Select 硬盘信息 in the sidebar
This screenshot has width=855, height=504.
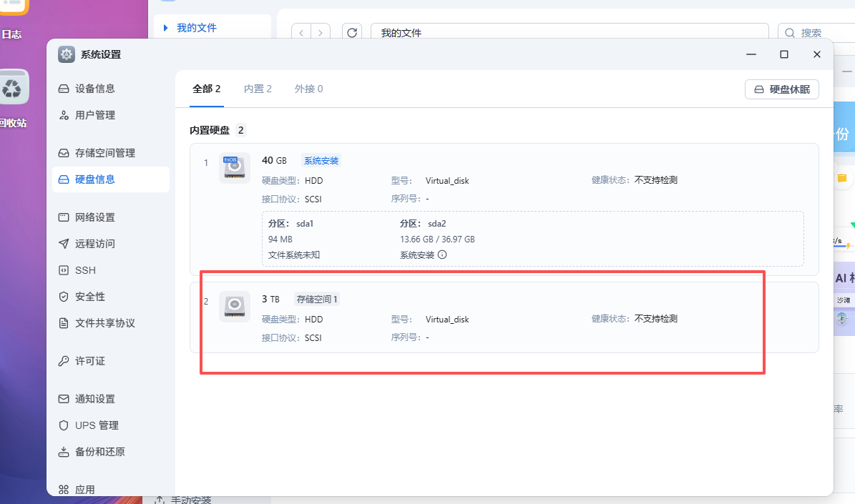[111, 179]
